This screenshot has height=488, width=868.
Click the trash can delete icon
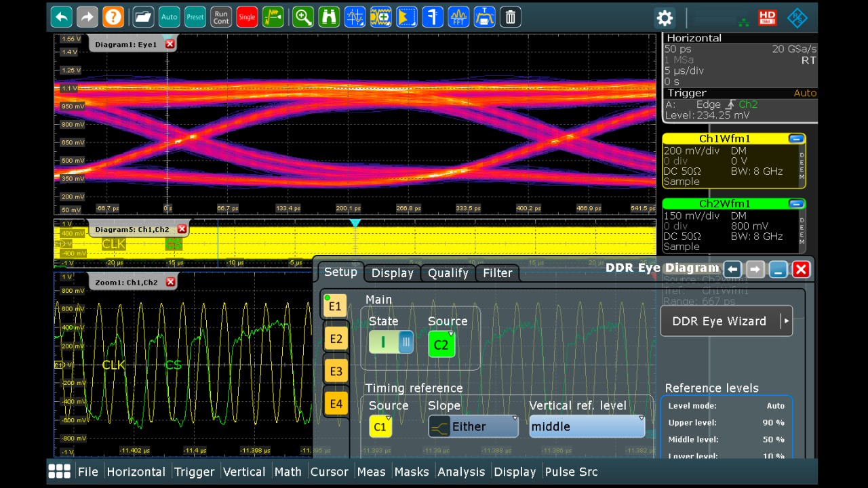coord(511,17)
